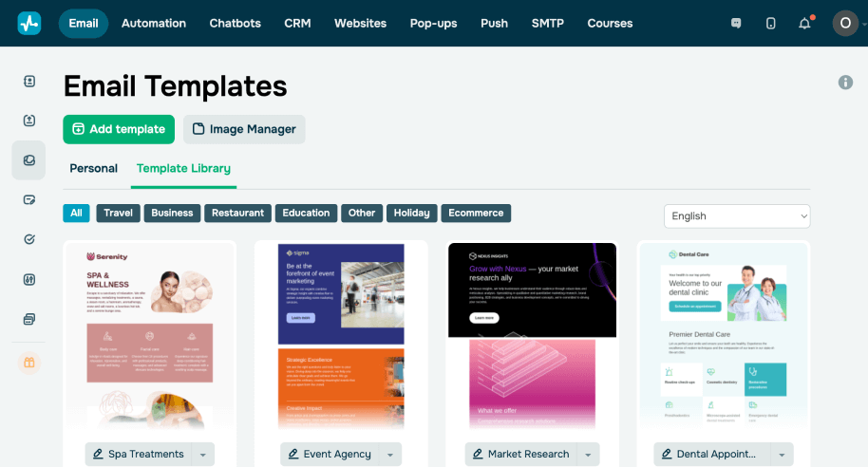Open the CRM section

click(x=298, y=23)
